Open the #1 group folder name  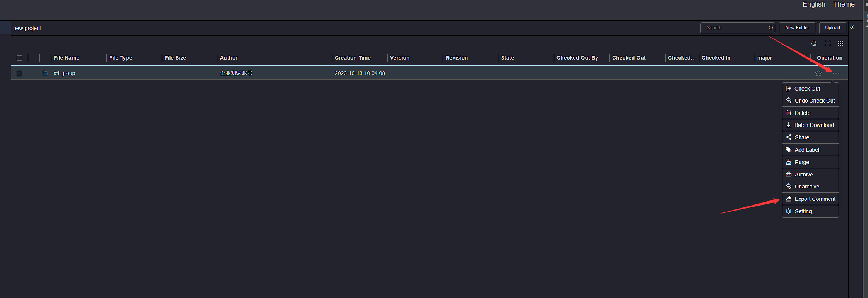[64, 73]
